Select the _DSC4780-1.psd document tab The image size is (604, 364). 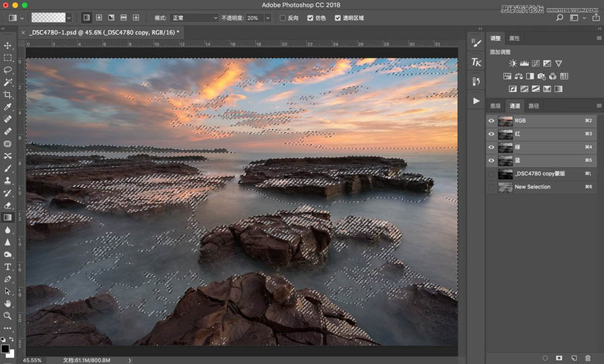coord(104,33)
